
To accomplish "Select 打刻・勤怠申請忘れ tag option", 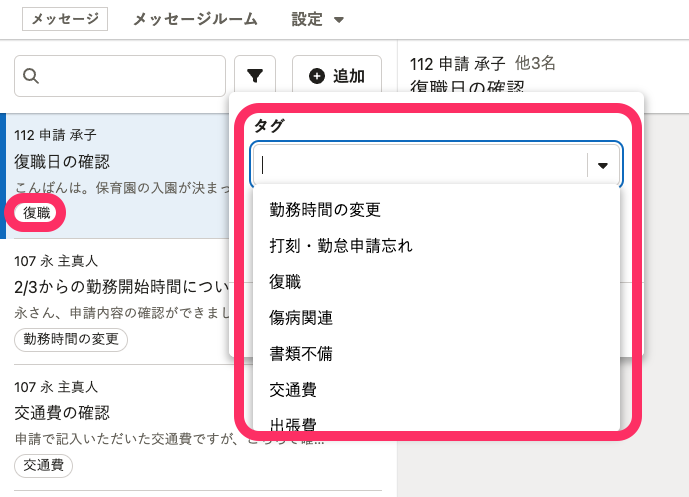I will click(341, 246).
